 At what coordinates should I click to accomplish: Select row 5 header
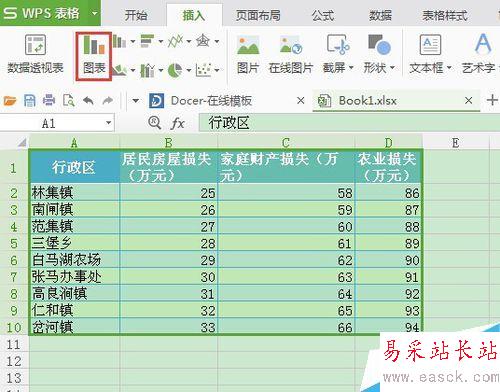point(13,243)
